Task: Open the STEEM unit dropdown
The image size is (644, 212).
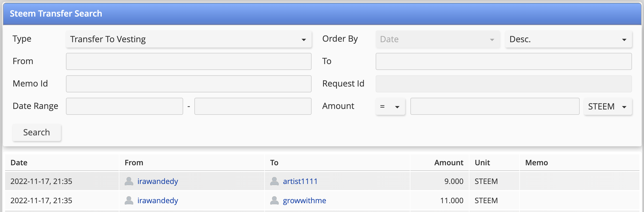Action: click(x=608, y=107)
